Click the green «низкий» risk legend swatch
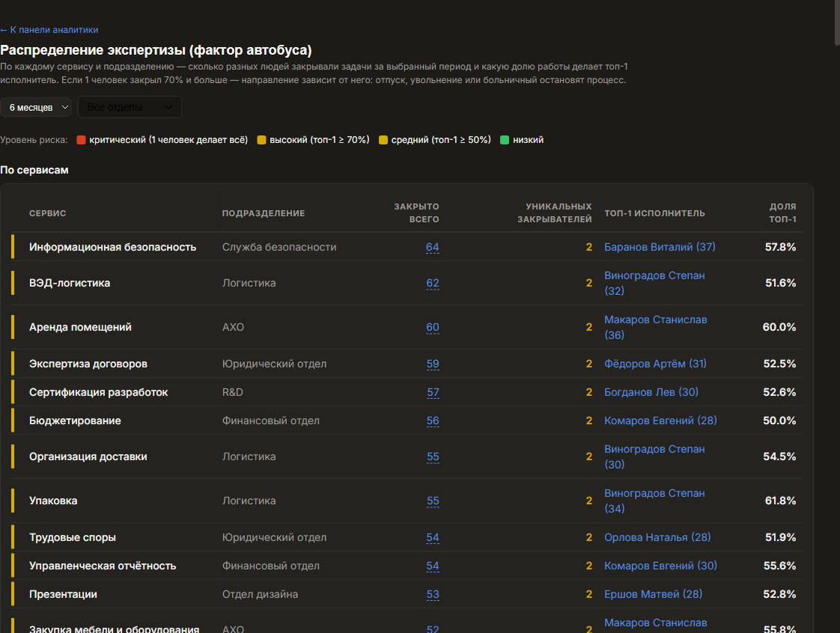Screen dimensions: 840x633 [505, 140]
